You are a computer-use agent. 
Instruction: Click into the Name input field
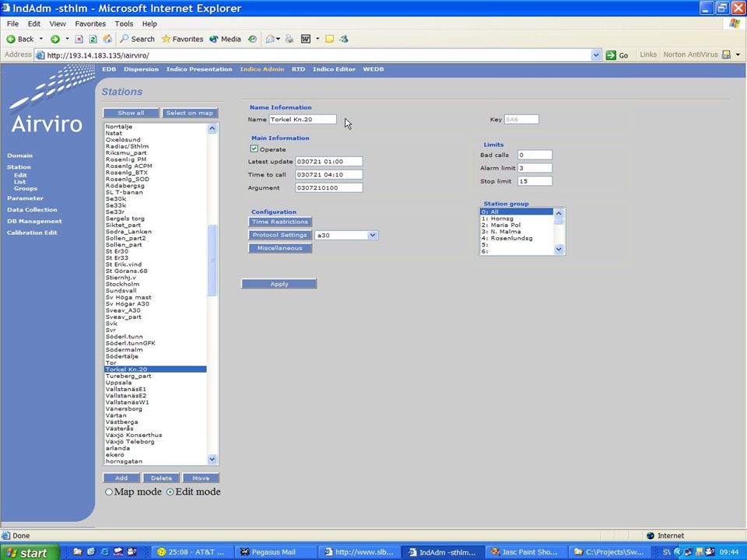(303, 120)
